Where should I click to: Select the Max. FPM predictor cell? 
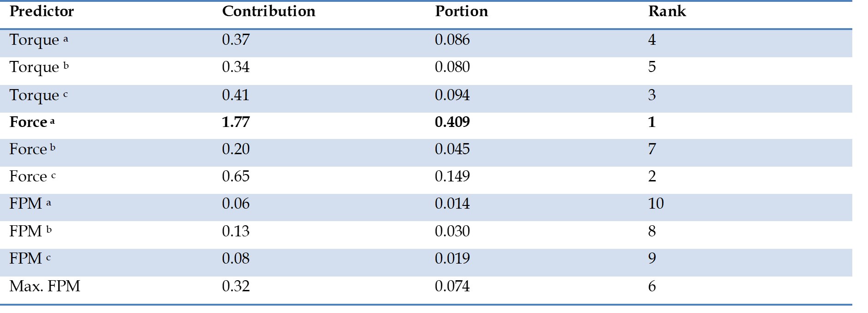(x=45, y=286)
